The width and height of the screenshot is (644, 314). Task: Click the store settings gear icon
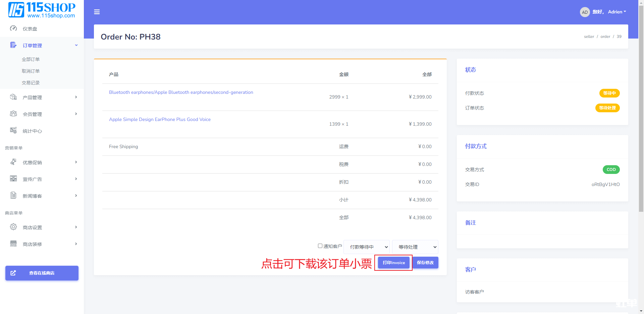coord(13,227)
